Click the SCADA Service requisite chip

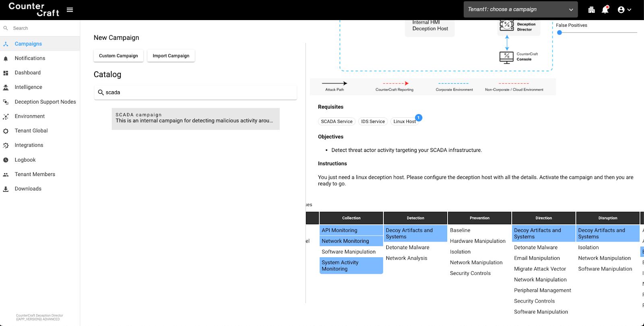tap(336, 121)
